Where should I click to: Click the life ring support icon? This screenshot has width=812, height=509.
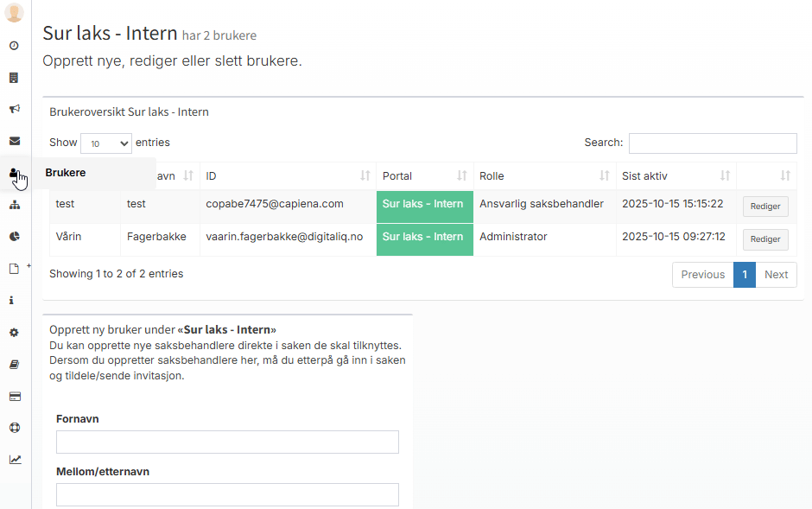pos(14,428)
